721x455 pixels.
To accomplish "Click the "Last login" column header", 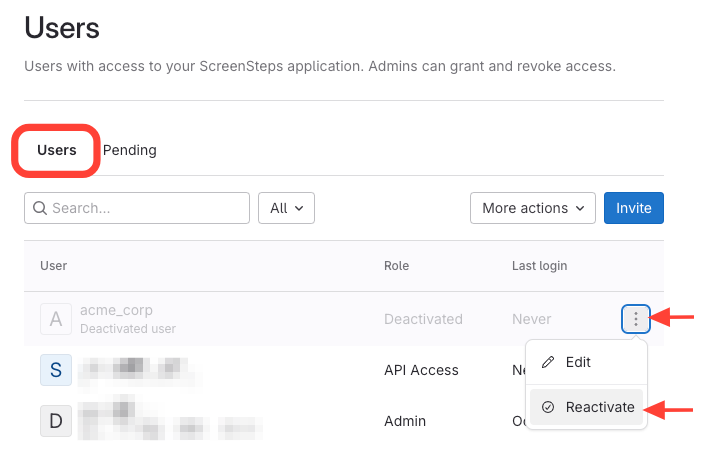I will [x=539, y=266].
